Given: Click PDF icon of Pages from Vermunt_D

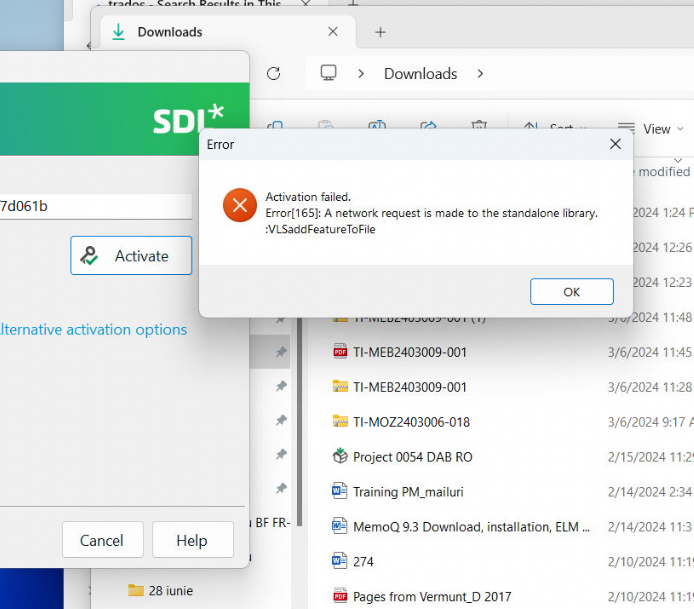Looking at the screenshot, I should coord(340,596).
